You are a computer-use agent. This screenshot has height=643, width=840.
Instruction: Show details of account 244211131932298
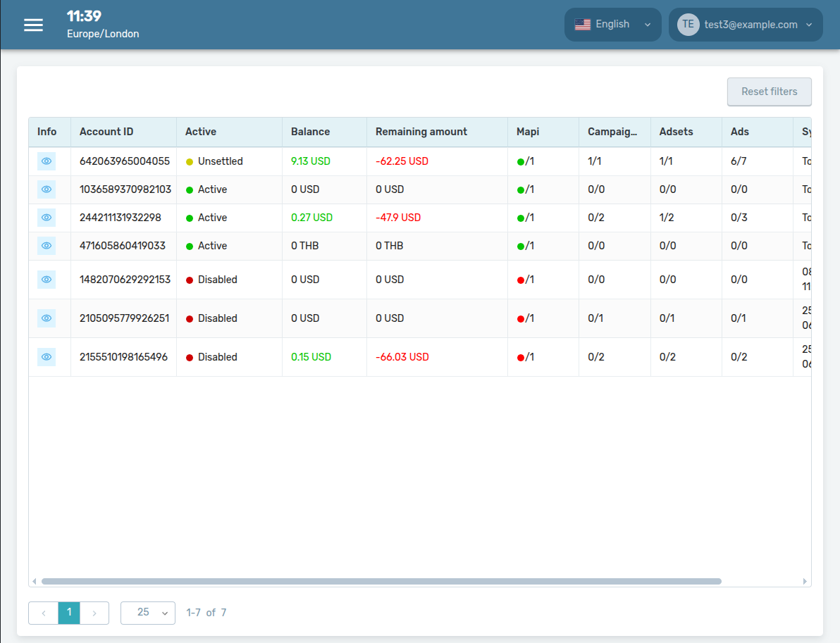(x=47, y=218)
